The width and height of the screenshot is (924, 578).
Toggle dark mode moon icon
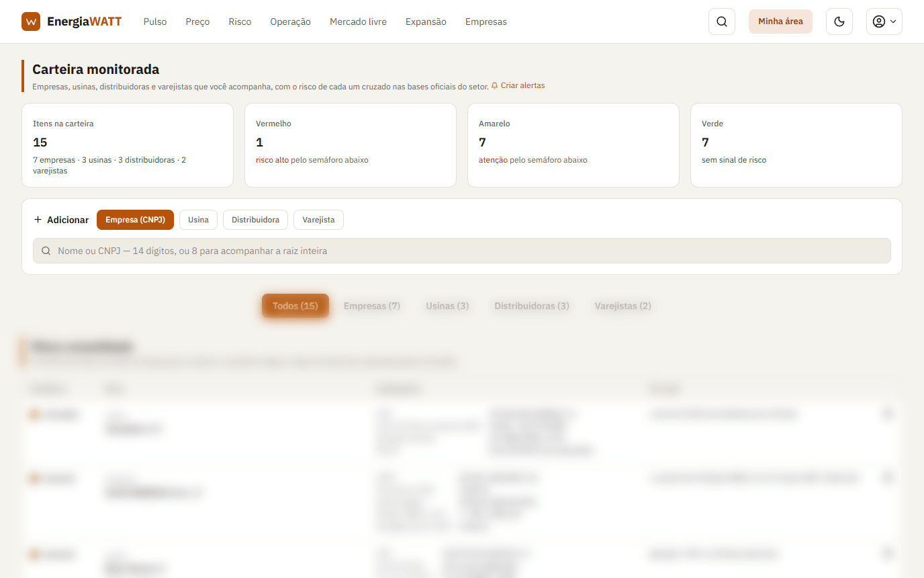[839, 22]
